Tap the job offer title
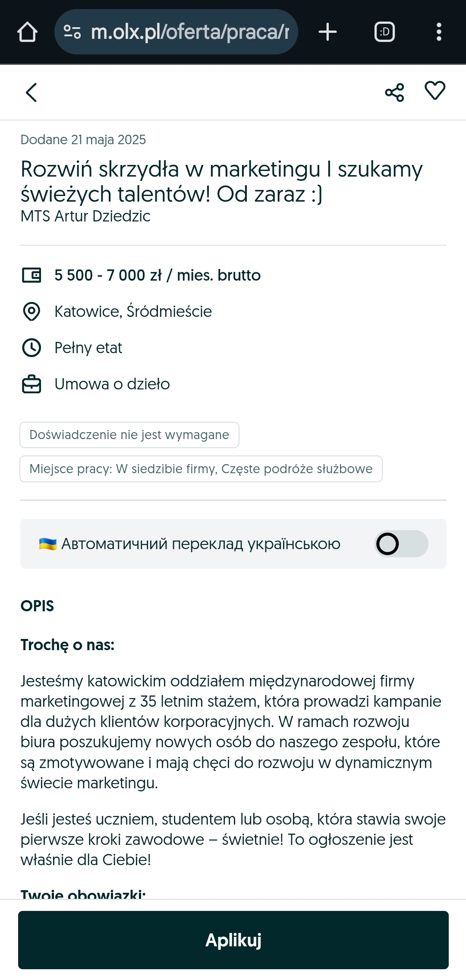466x980 pixels. coord(221,181)
